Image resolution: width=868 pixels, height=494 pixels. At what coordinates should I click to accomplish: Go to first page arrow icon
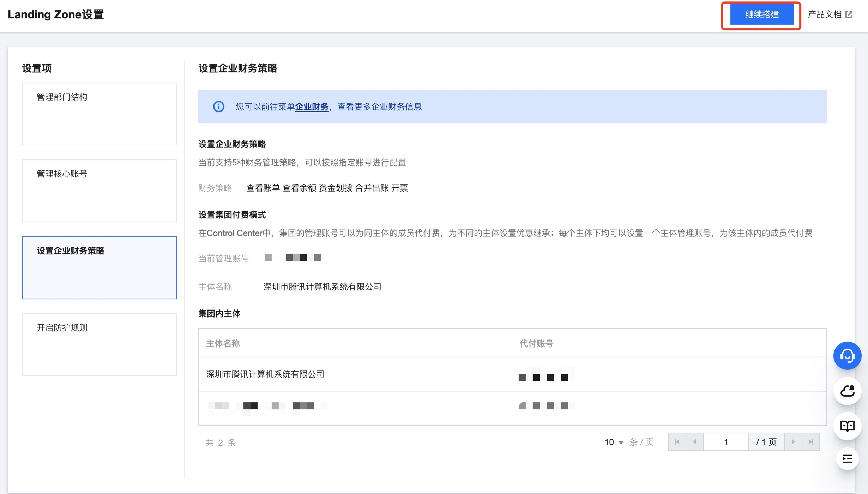pos(677,442)
